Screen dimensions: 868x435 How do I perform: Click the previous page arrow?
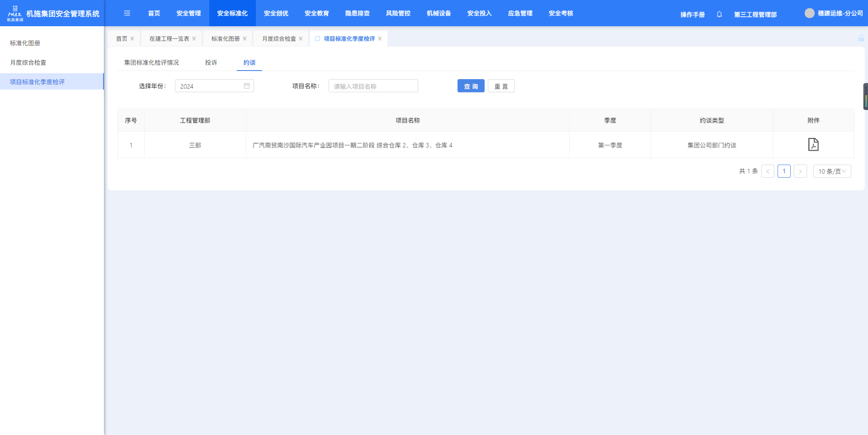[x=768, y=171]
